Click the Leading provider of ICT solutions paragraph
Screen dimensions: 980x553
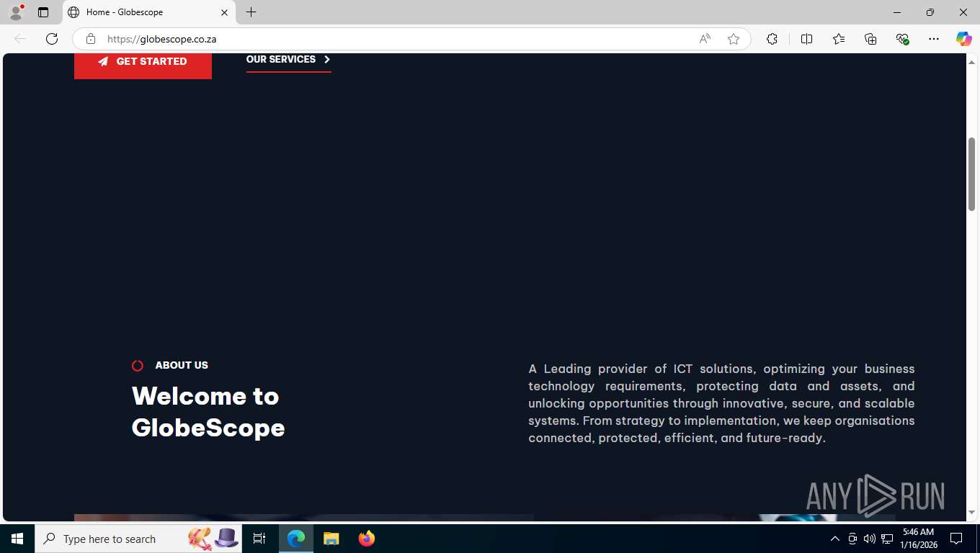pos(721,403)
